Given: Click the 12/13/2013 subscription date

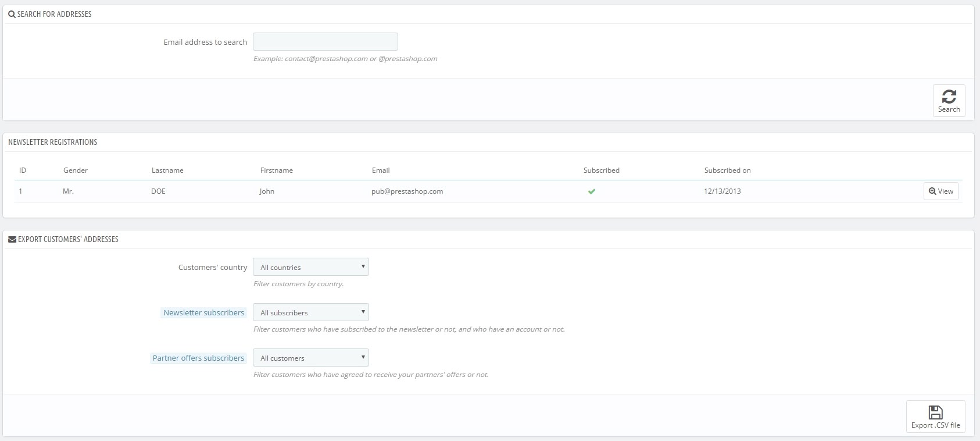Looking at the screenshot, I should 722,191.
